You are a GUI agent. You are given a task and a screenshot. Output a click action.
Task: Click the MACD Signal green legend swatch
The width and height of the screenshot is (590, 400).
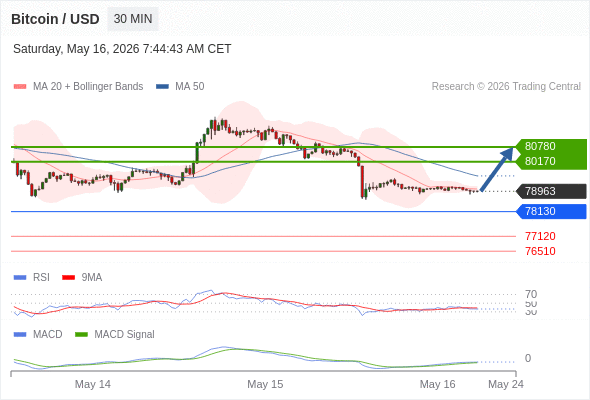pos(81,335)
